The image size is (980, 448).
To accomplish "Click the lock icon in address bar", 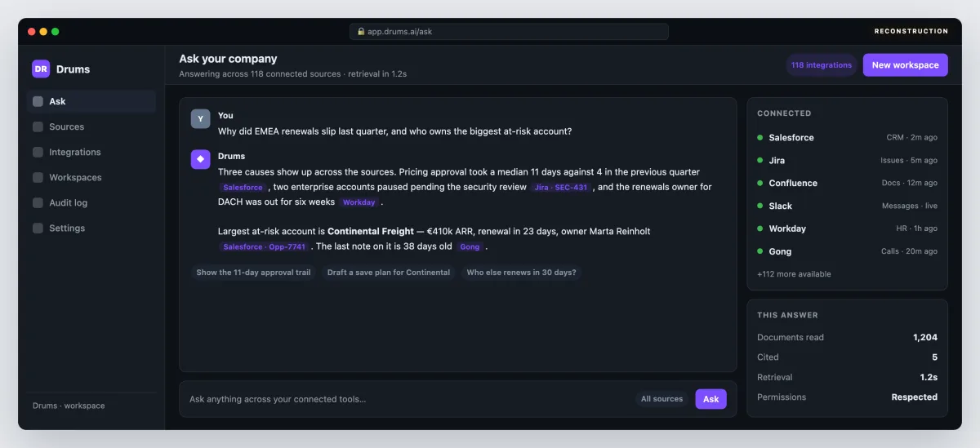I will pyautogui.click(x=361, y=32).
